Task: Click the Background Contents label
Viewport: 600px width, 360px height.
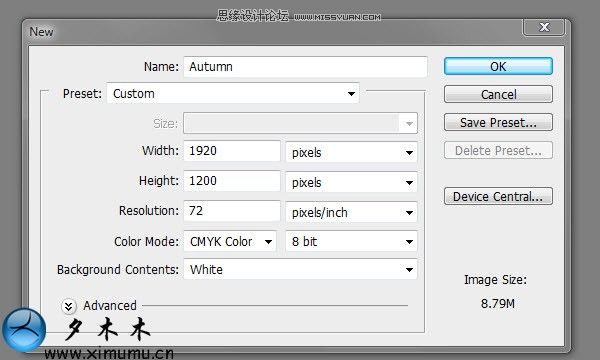Action: pyautogui.click(x=118, y=270)
